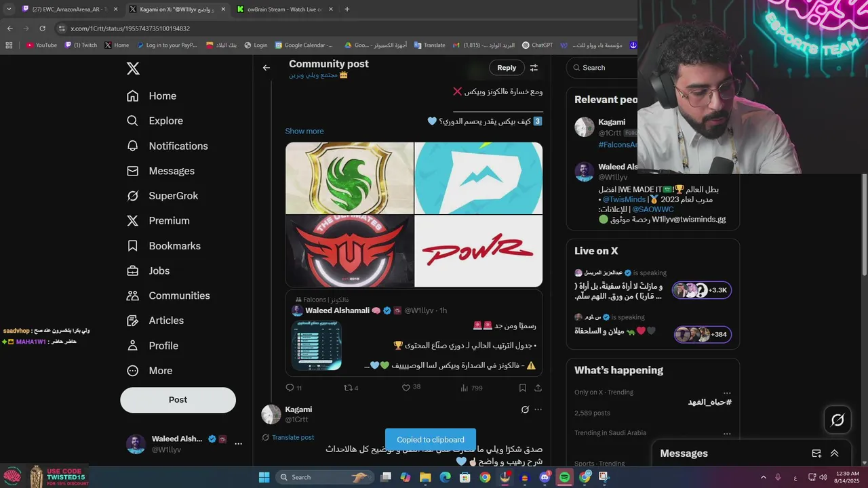Share the community post
The width and height of the screenshot is (868, 488).
538,388
